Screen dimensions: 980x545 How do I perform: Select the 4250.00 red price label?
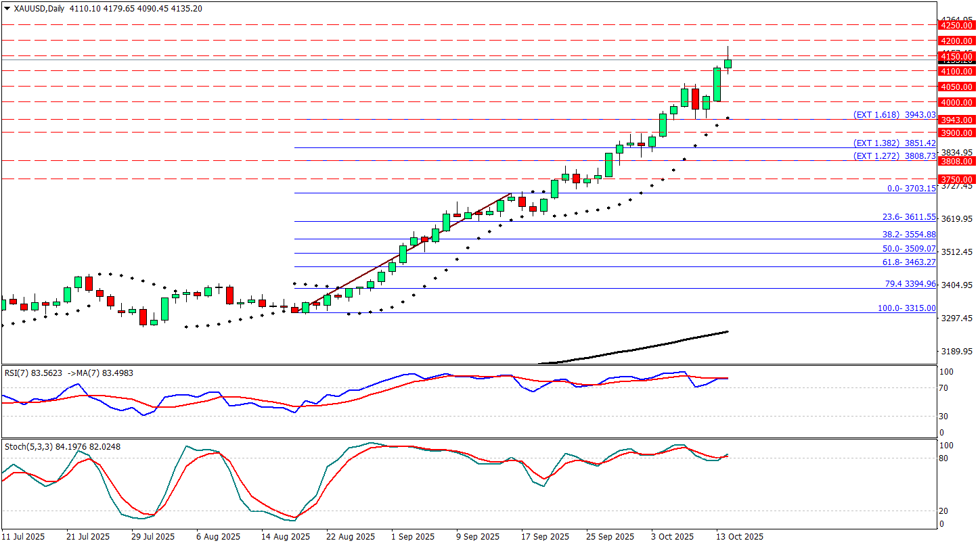click(956, 25)
